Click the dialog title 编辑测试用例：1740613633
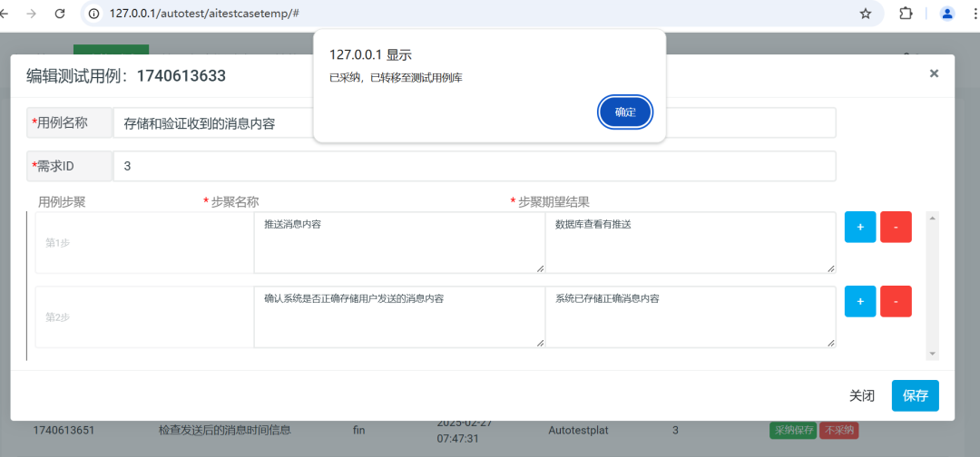Viewport: 980px width, 457px height. (x=125, y=76)
